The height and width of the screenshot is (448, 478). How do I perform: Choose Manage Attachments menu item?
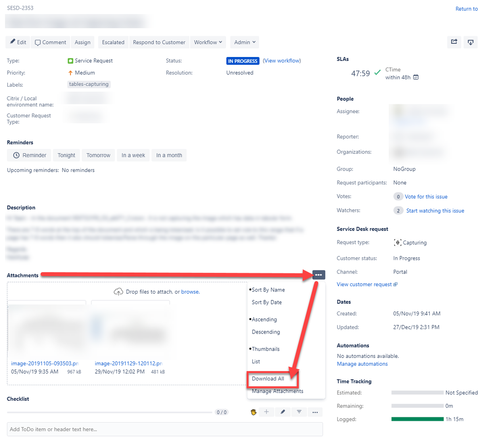tap(277, 391)
